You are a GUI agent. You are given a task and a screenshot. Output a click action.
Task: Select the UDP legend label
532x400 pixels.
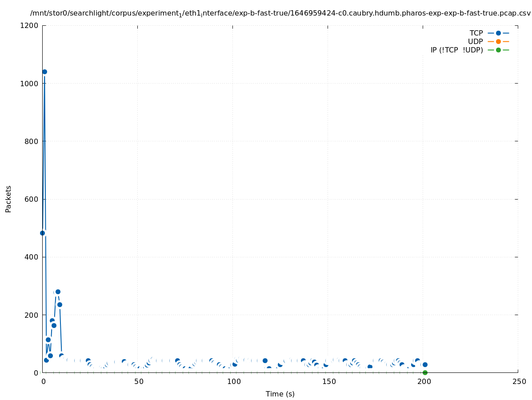click(475, 42)
